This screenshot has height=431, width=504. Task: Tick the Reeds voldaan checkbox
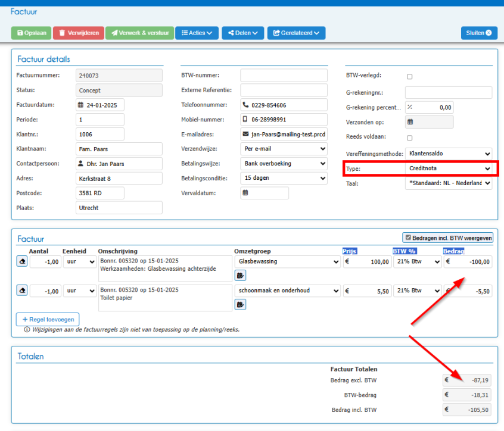click(409, 138)
